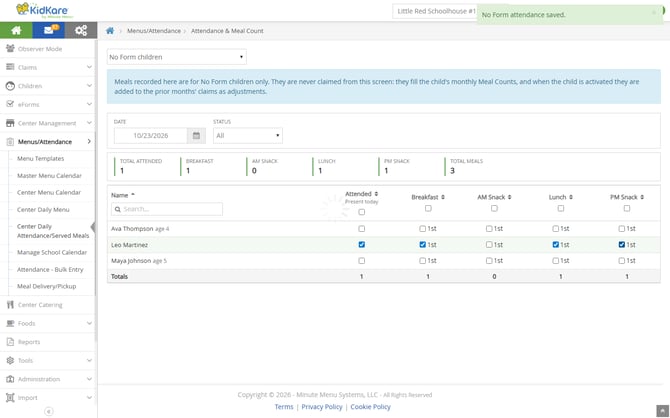Screen dimensions: 670x418
Task: Open the Status All dropdown
Action: tap(248, 135)
